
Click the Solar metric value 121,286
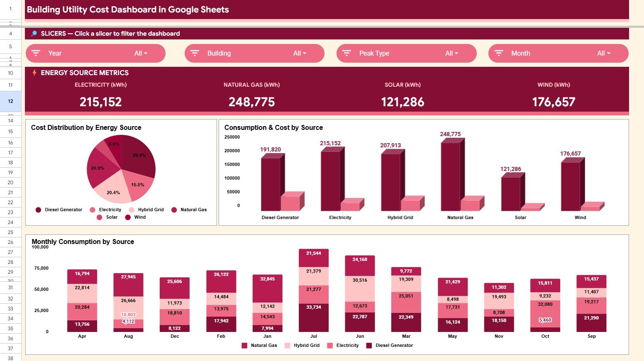pos(402,102)
